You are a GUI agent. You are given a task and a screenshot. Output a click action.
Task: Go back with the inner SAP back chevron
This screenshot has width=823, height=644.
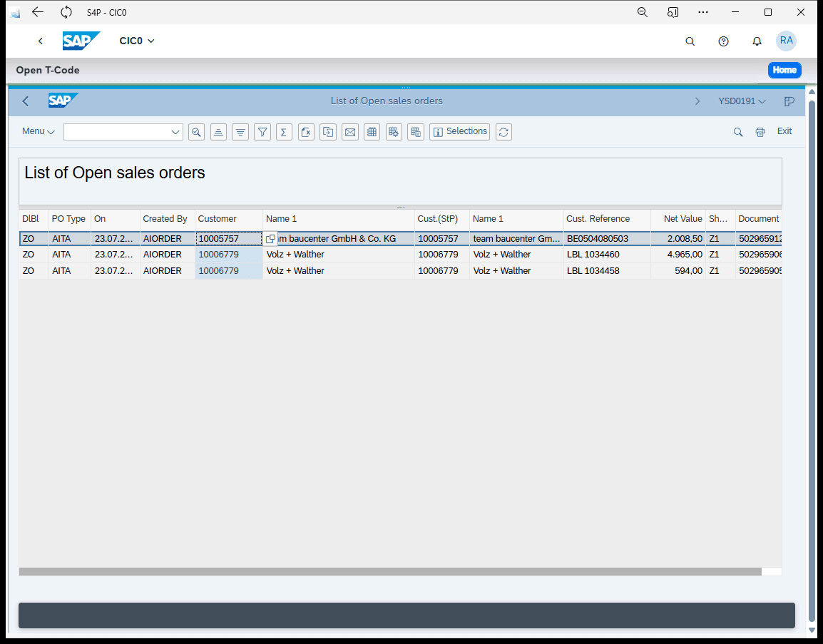point(26,101)
